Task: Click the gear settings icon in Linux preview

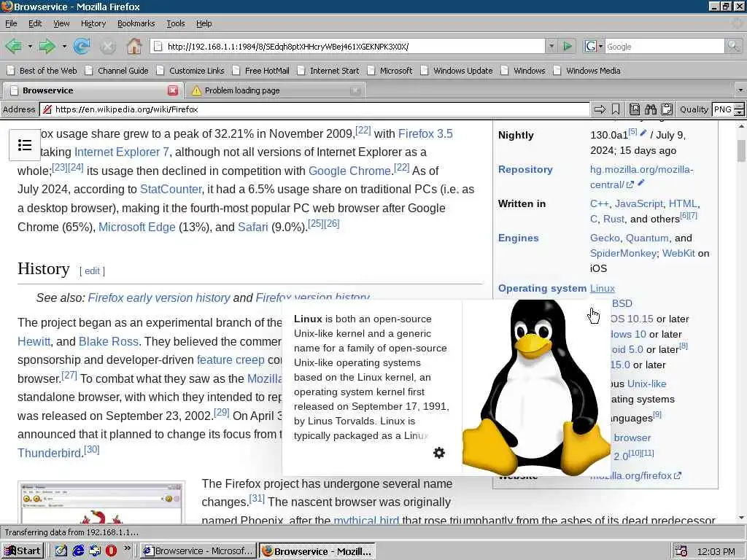Action: point(438,452)
